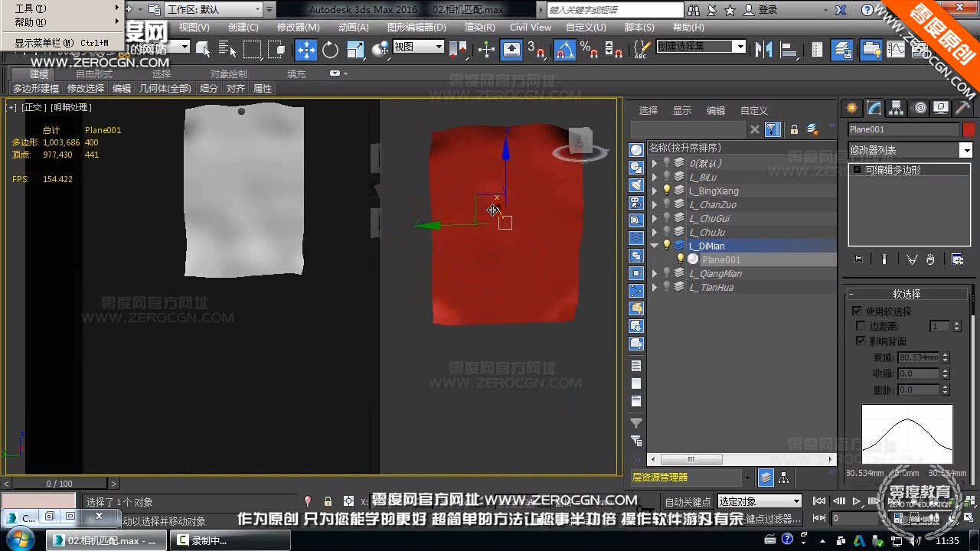The image size is (980, 551).
Task: Collapse the L_DiMian layer
Action: click(655, 246)
